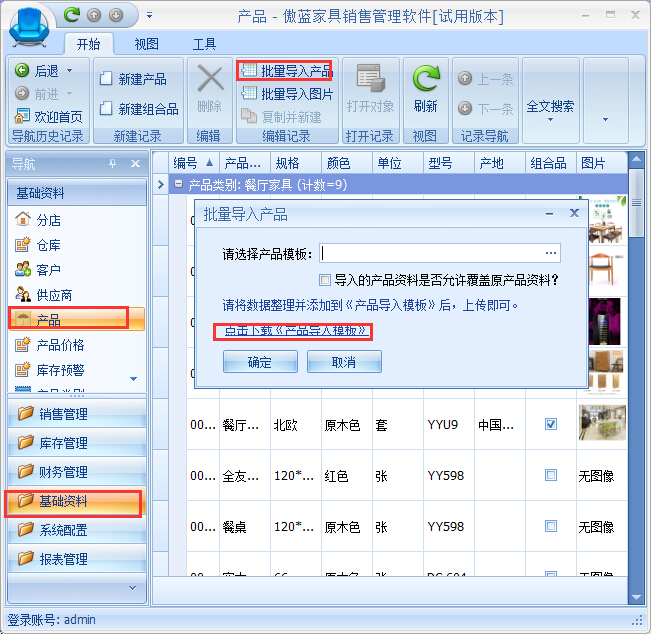The image size is (651, 634).
Task: Click the 确定 button in dialog
Action: click(x=259, y=362)
